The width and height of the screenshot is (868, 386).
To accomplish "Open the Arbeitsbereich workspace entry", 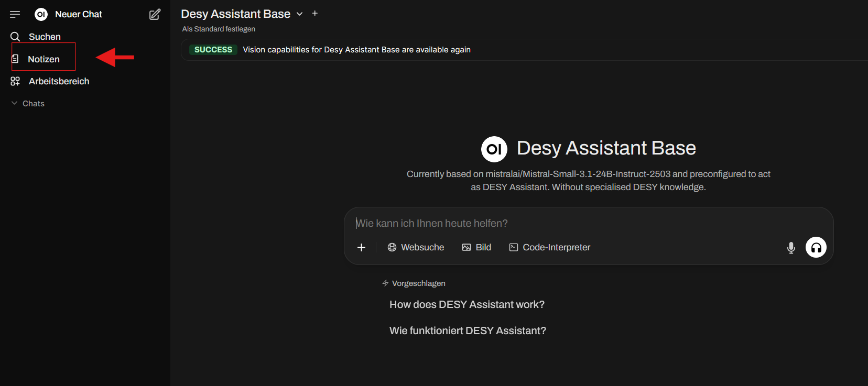I will (x=59, y=81).
